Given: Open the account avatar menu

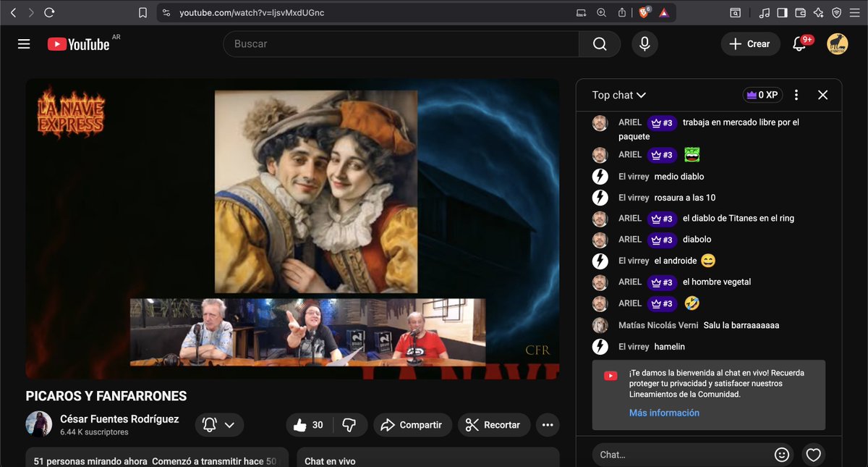Looking at the screenshot, I should [838, 44].
